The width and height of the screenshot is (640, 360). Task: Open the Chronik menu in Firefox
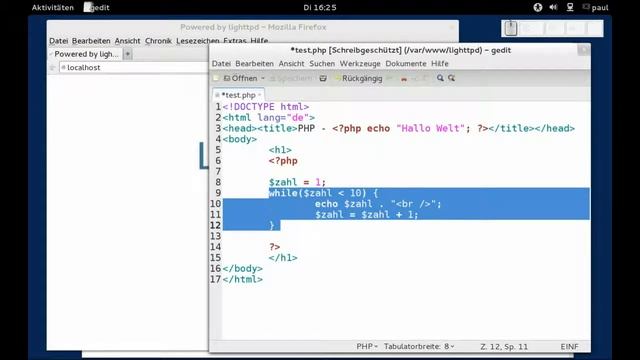coord(158,41)
